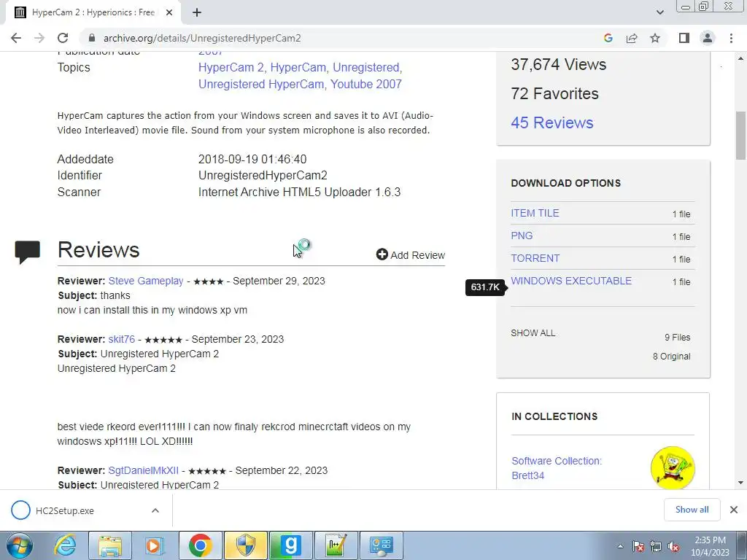Open Windows Explorer from the taskbar
This screenshot has width=747, height=560.
(110, 545)
